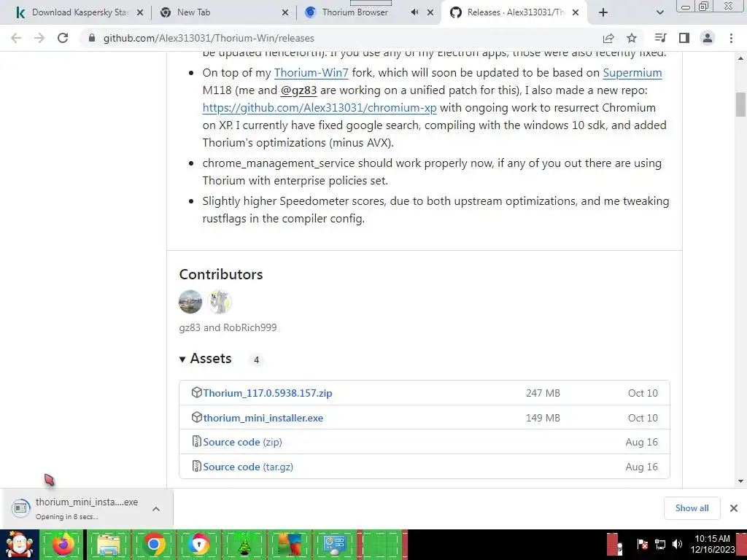The width and height of the screenshot is (747, 560).
Task: Collapse the Assets section
Action: click(205, 359)
